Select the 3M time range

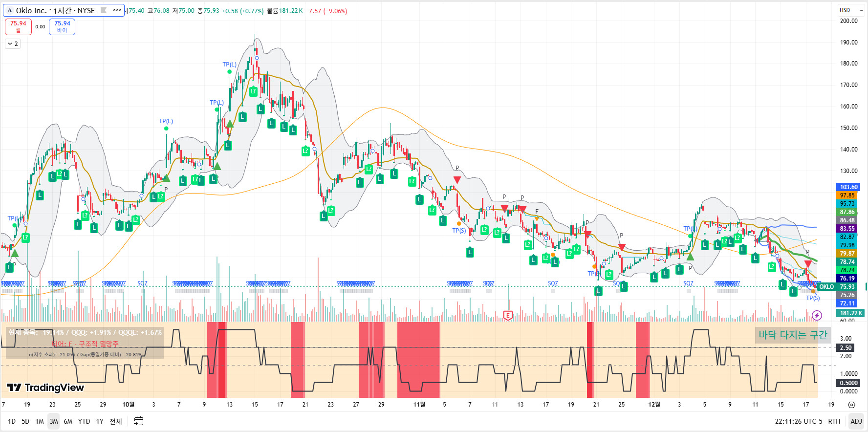pyautogui.click(x=53, y=421)
